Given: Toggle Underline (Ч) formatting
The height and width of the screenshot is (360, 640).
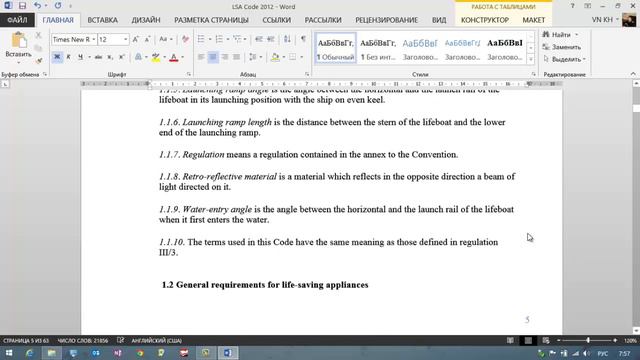Looking at the screenshot, I should coord(80,57).
